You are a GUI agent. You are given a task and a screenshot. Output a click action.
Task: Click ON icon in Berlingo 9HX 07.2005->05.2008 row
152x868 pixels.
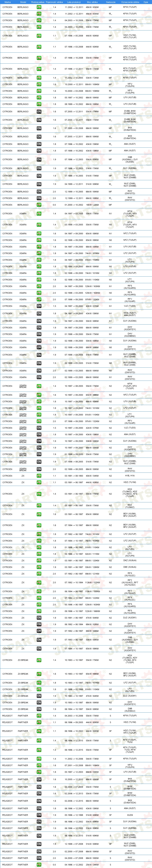(39, 128)
